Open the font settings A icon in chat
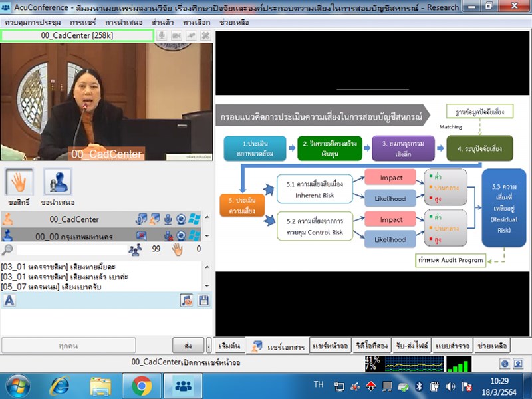 [x=9, y=301]
